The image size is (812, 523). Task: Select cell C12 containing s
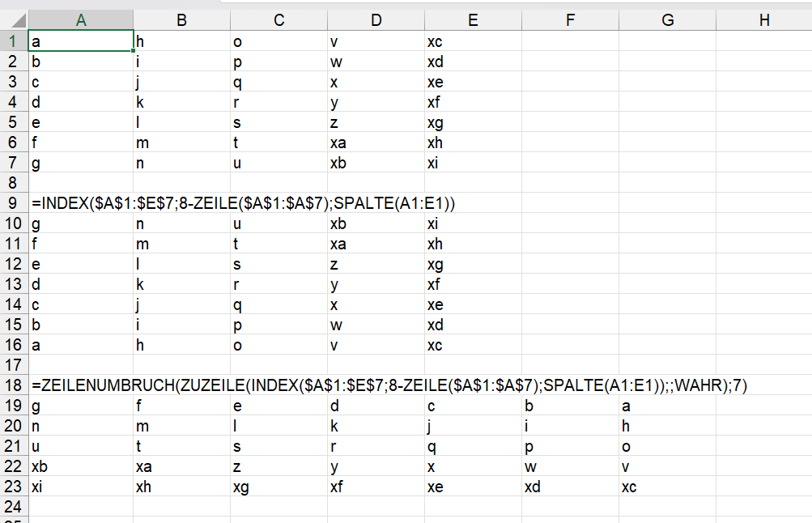pos(278,264)
